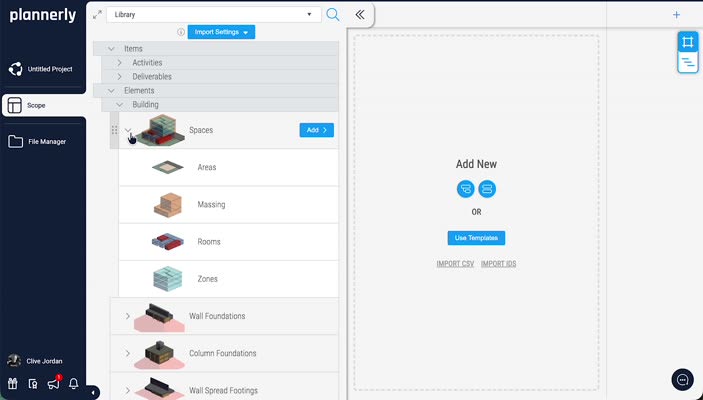Select the Wall Spread Footings label

[x=223, y=391]
